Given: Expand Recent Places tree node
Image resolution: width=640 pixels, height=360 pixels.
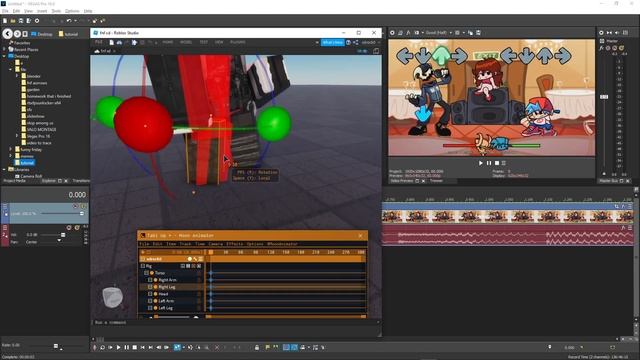Looking at the screenshot, I should [5, 49].
